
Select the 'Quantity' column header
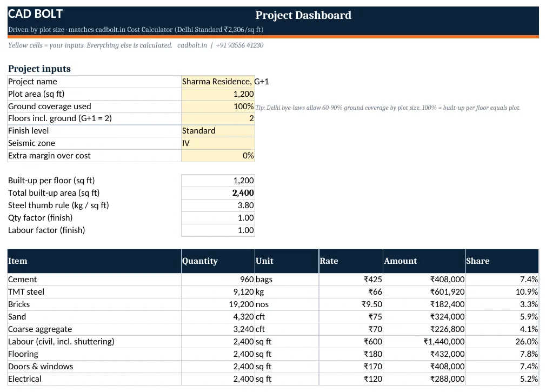218,261
